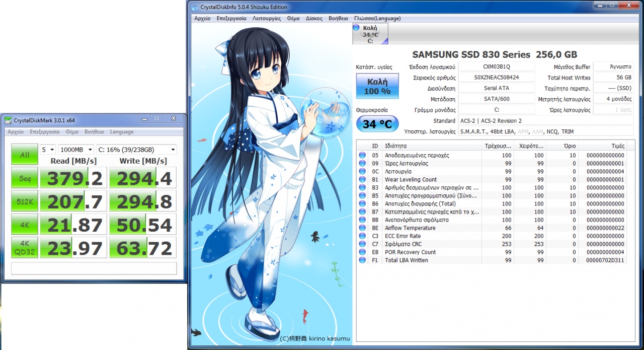Click the blue health orb on disk C: tab
The height and width of the screenshot is (350, 644).
tap(356, 28)
